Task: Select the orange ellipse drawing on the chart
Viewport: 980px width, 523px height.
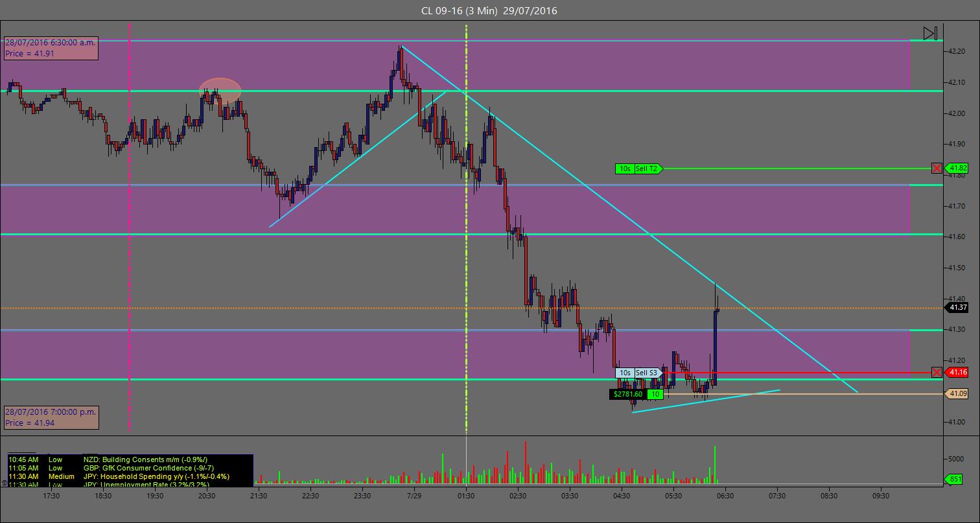Action: tap(220, 91)
